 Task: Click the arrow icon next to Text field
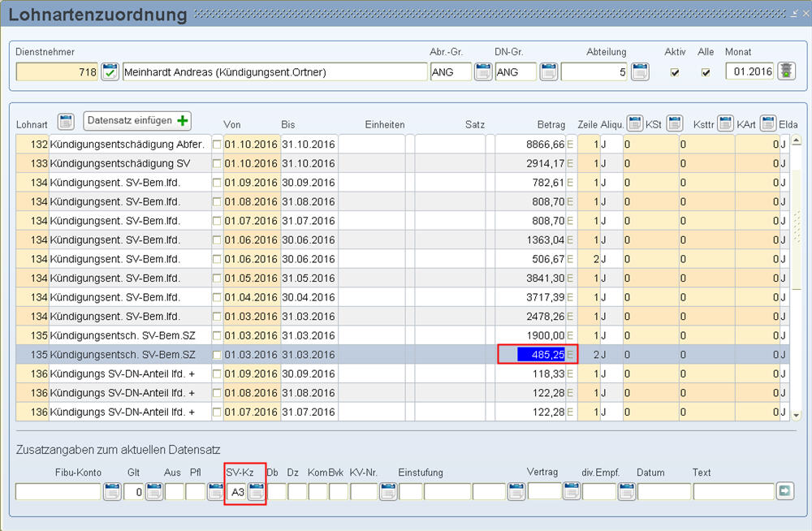coord(784,491)
